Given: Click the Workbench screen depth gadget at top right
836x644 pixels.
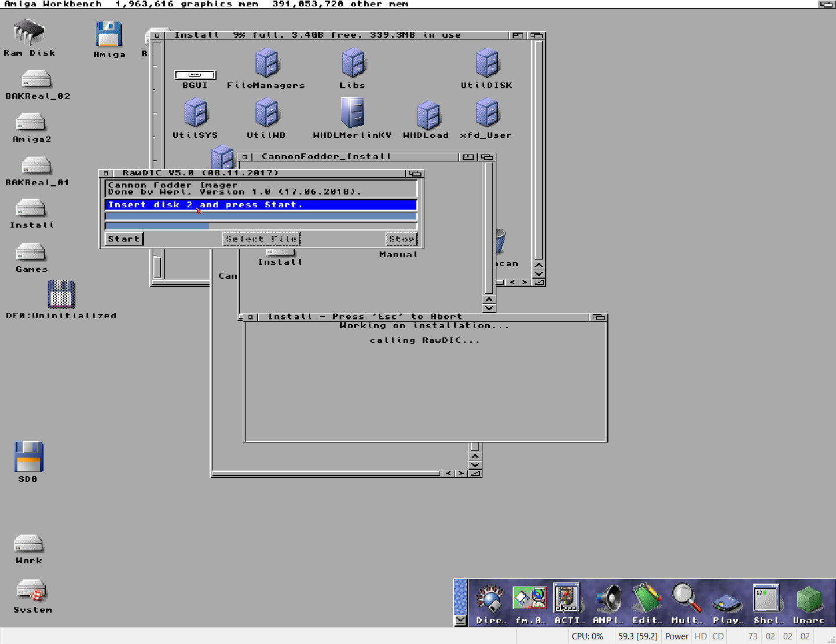Looking at the screenshot, I should [x=826, y=4].
